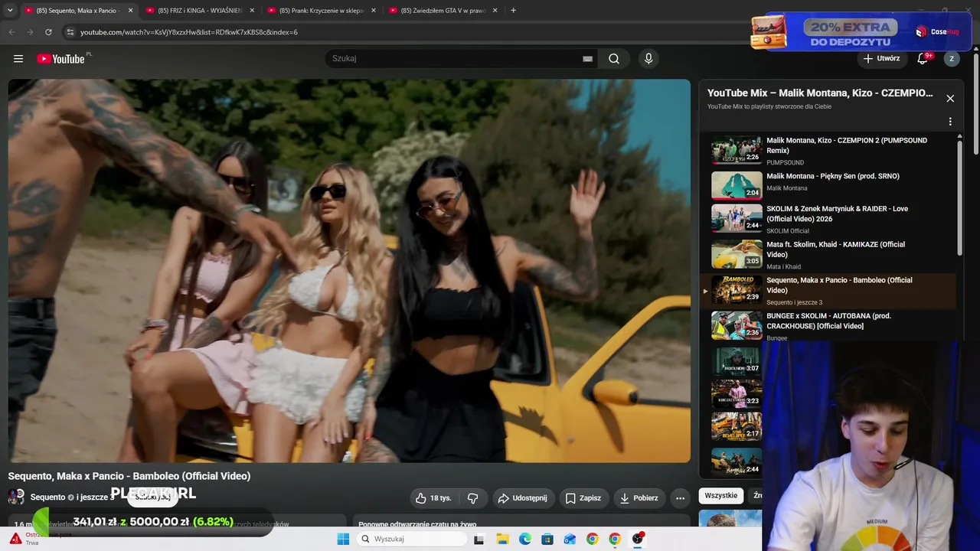980x551 pixels.
Task: Open the Sequento channel avatar
Action: pos(16,497)
